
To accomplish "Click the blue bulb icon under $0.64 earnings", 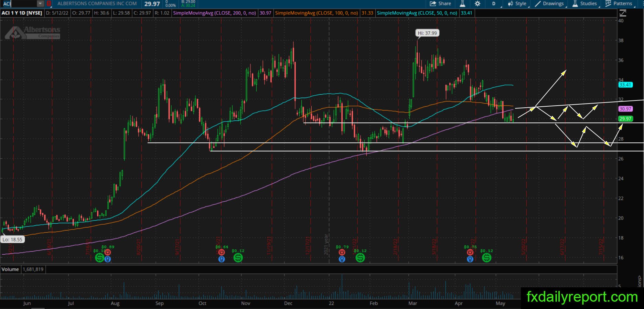I will click(x=222, y=259).
